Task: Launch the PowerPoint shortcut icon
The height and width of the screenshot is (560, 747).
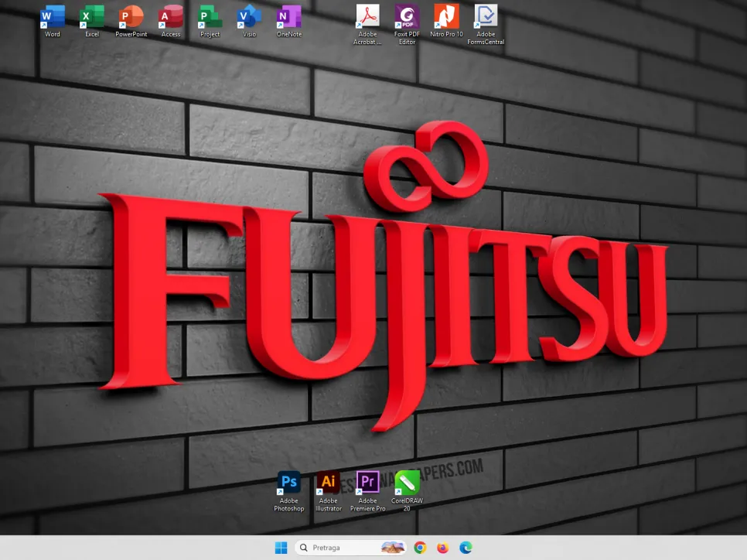Action: point(131,20)
